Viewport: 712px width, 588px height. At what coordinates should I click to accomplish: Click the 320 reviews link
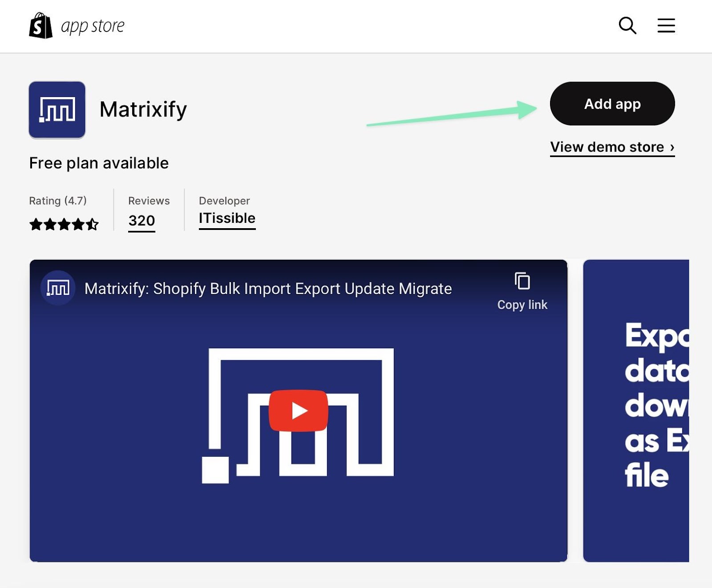click(141, 220)
